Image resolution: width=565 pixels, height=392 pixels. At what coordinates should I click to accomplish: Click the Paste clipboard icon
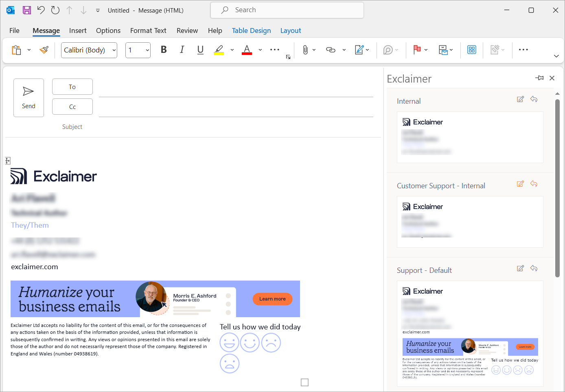(x=16, y=50)
